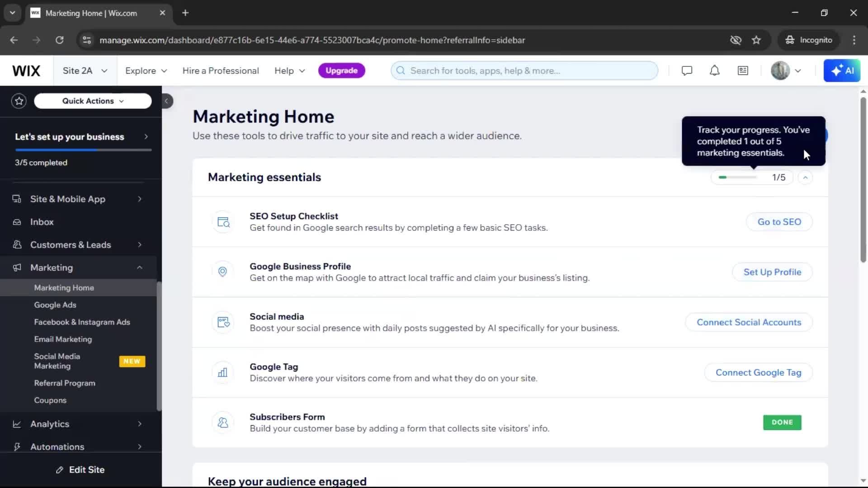Screen dimensions: 868x488
Task: Click Set Up Profile button
Action: point(772,272)
